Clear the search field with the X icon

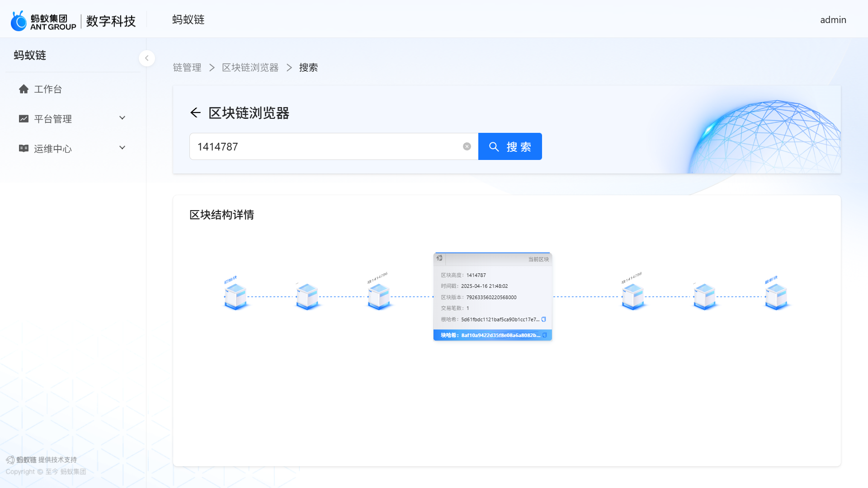coord(467,146)
